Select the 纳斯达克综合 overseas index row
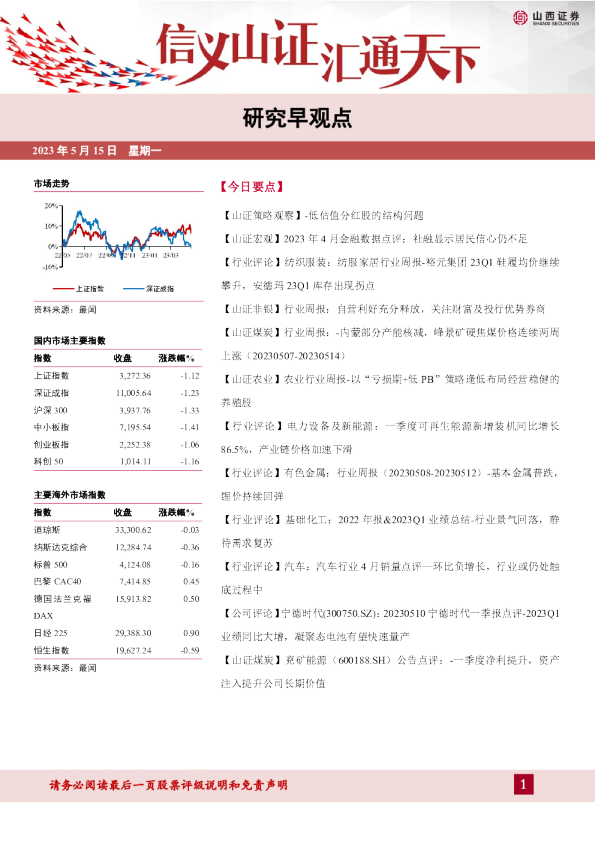 pos(117,547)
